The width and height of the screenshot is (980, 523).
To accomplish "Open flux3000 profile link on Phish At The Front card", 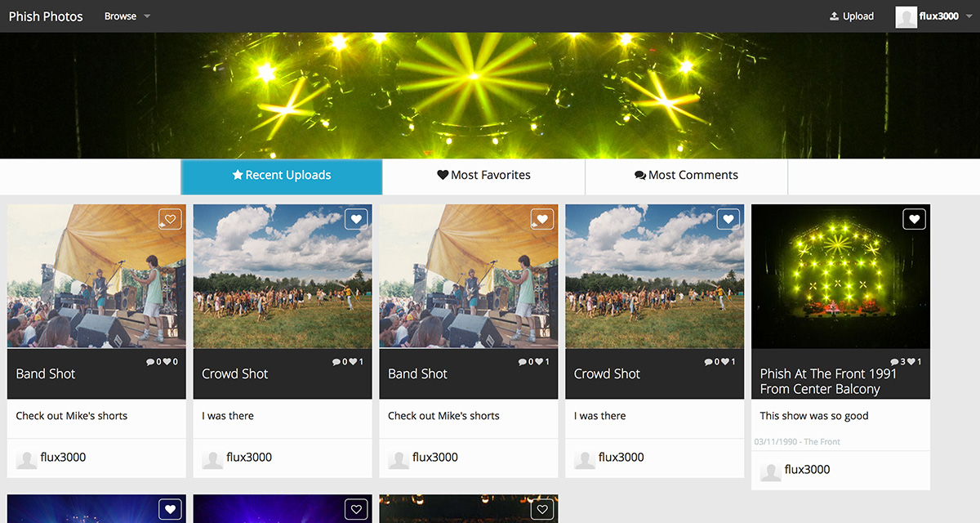I will [x=807, y=469].
